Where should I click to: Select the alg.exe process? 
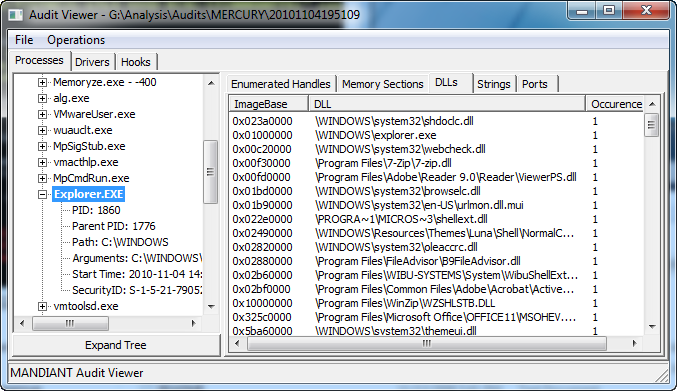point(71,98)
